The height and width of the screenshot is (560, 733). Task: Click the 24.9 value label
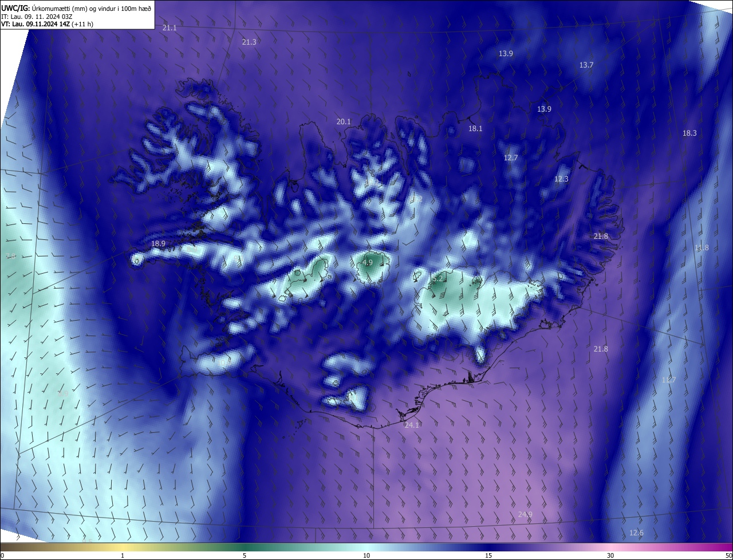525,514
